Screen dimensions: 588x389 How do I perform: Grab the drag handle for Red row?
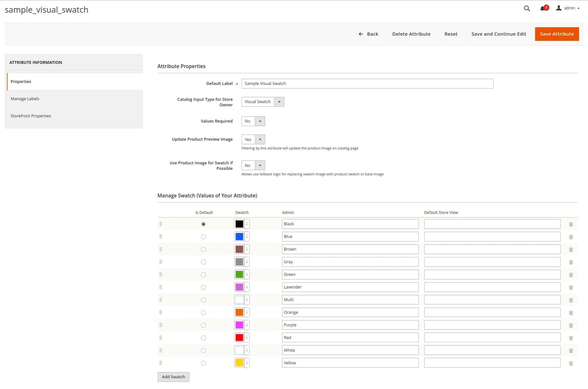[161, 338]
